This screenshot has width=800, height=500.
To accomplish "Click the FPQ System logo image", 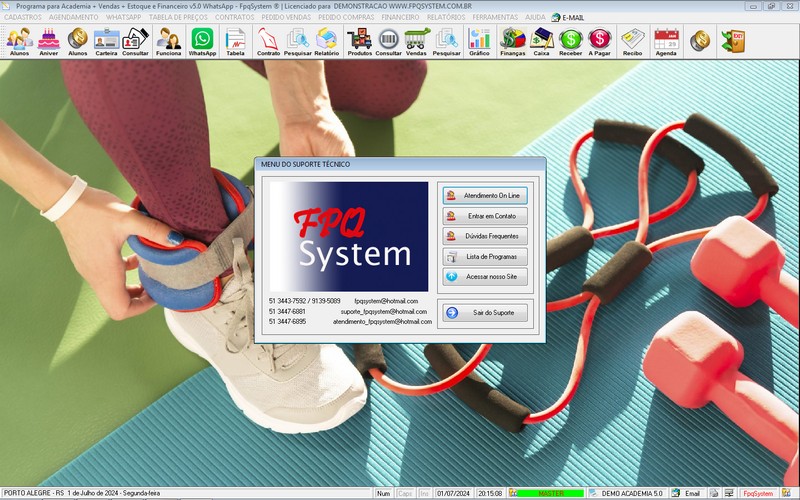I will pos(348,237).
